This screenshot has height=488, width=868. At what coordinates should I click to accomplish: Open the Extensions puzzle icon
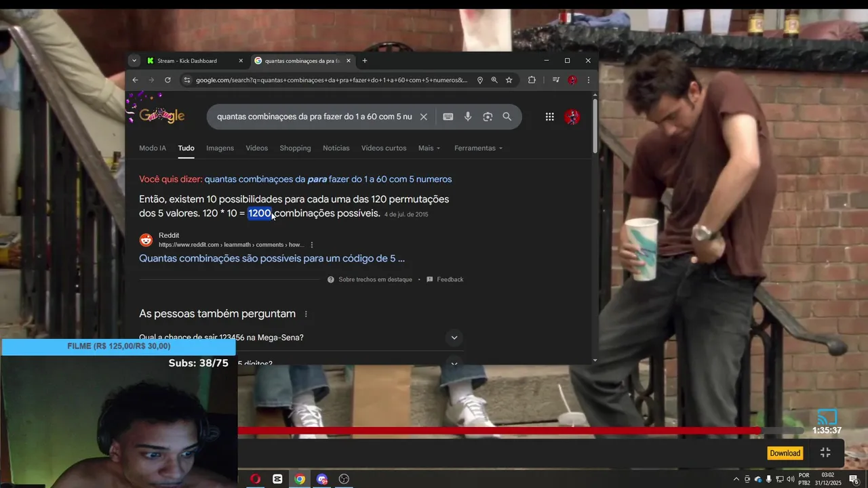pyautogui.click(x=532, y=80)
